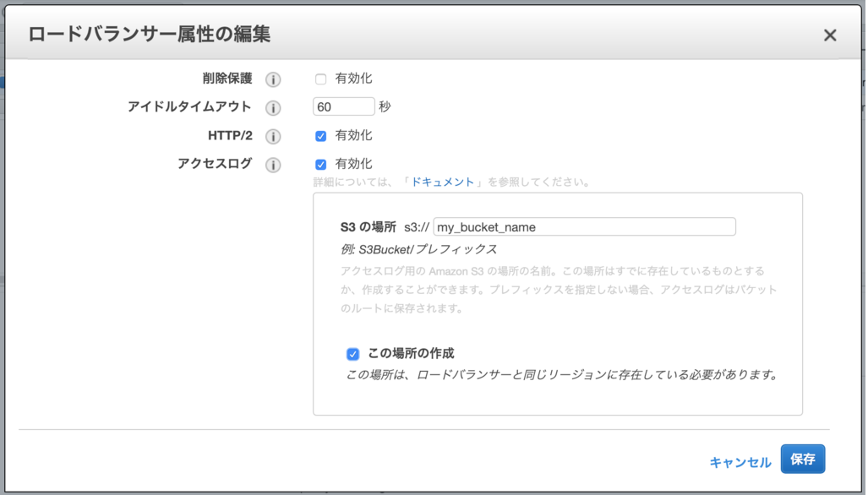The image size is (868, 495).
Task: Click the 有効化 label beside 削除保護
Action: [x=353, y=79]
